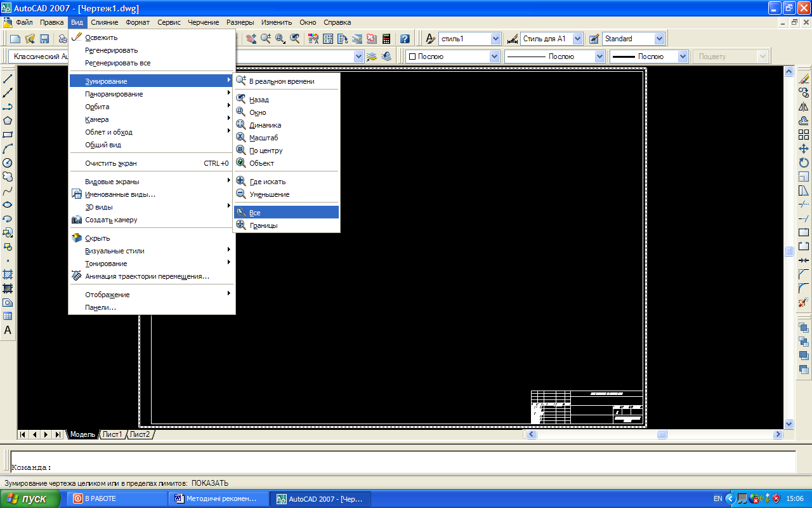This screenshot has width=812, height=508.
Task: Click the vertical scrollbar down arrow
Action: [789, 424]
